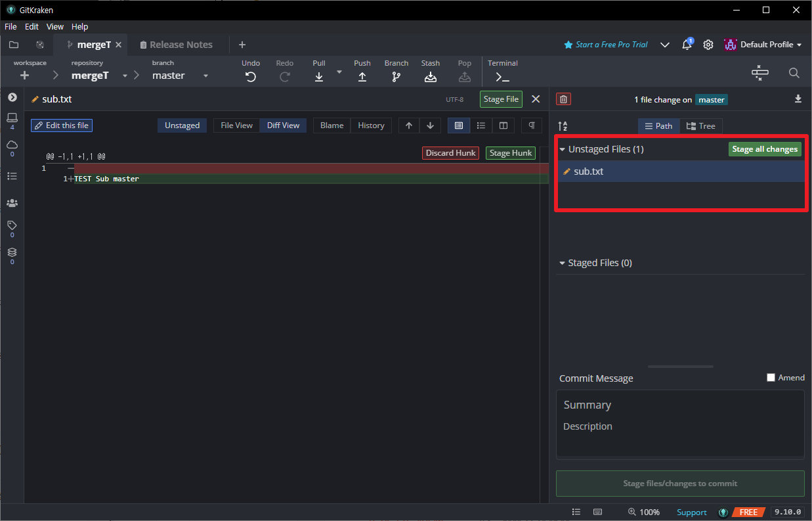This screenshot has width=812, height=521.
Task: Open the Tags icon in the sidebar
Action: 12,225
